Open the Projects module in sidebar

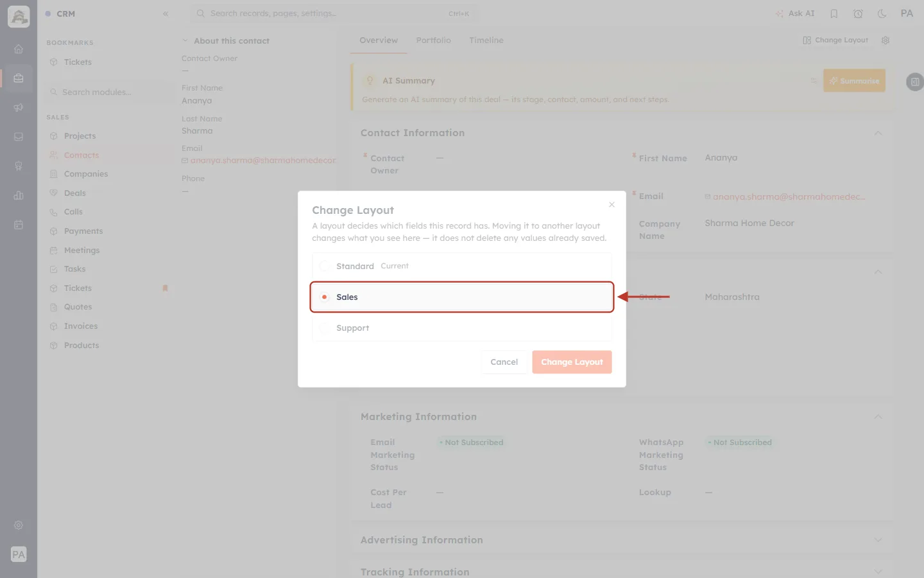80,136
